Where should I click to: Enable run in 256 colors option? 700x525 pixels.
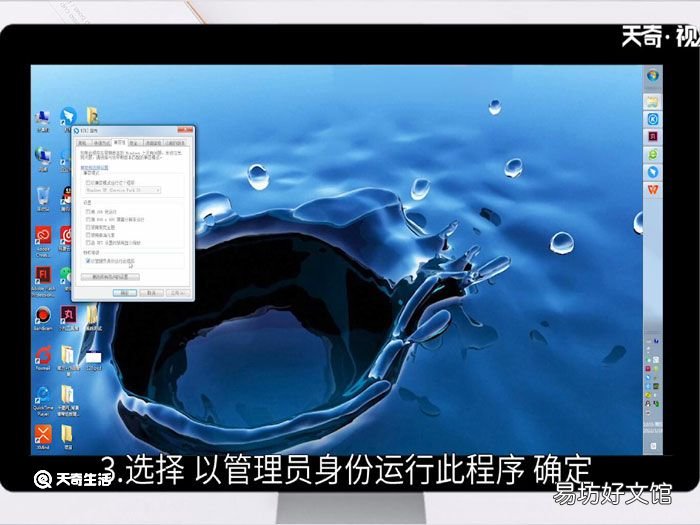pos(88,212)
